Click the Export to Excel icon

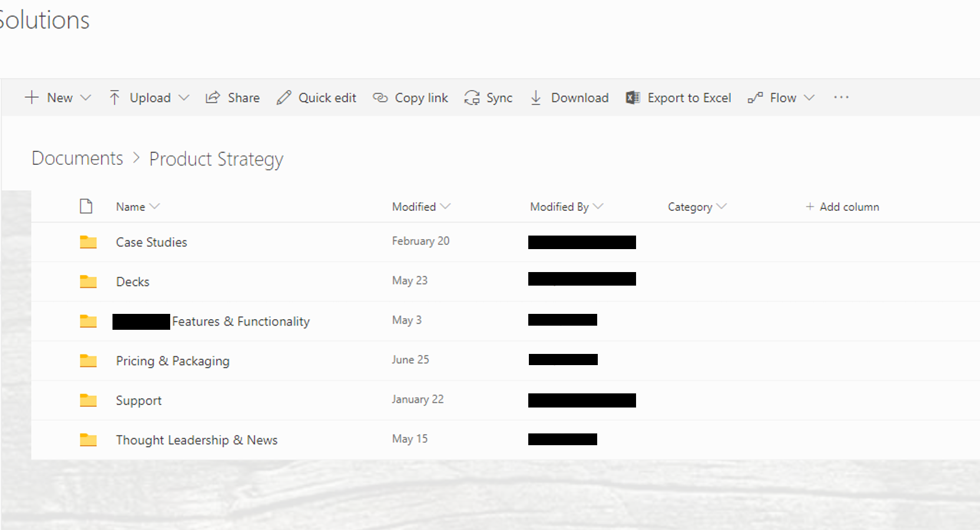[633, 97]
